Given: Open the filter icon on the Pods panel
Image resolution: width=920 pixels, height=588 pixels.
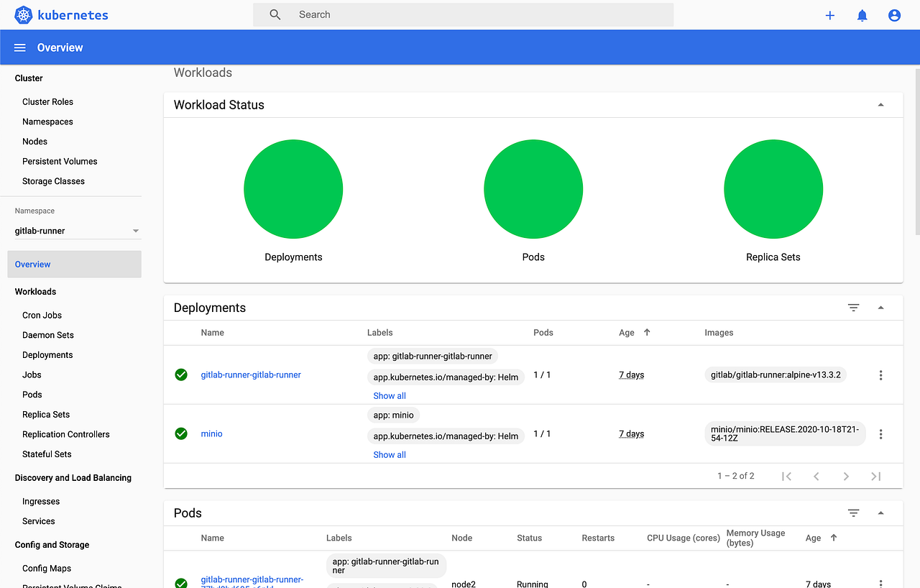Looking at the screenshot, I should [x=853, y=513].
